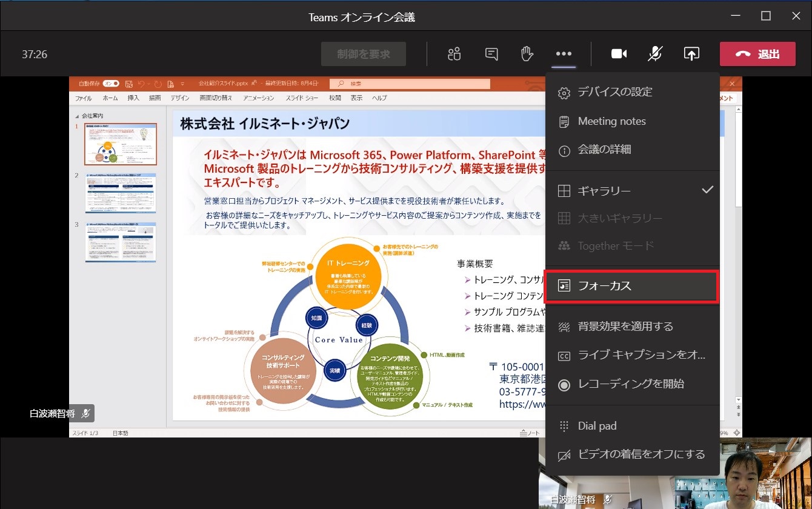Open 画面切り替え tab in shared PowerPoint
Image resolution: width=812 pixels, height=509 pixels.
point(217,98)
